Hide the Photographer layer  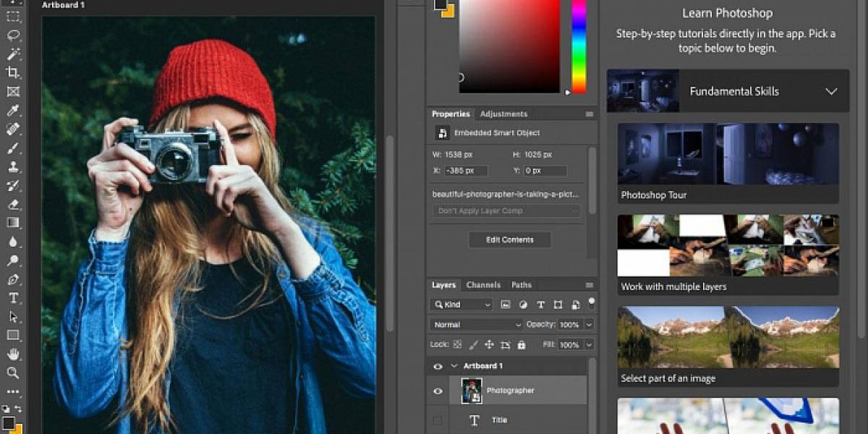(438, 391)
